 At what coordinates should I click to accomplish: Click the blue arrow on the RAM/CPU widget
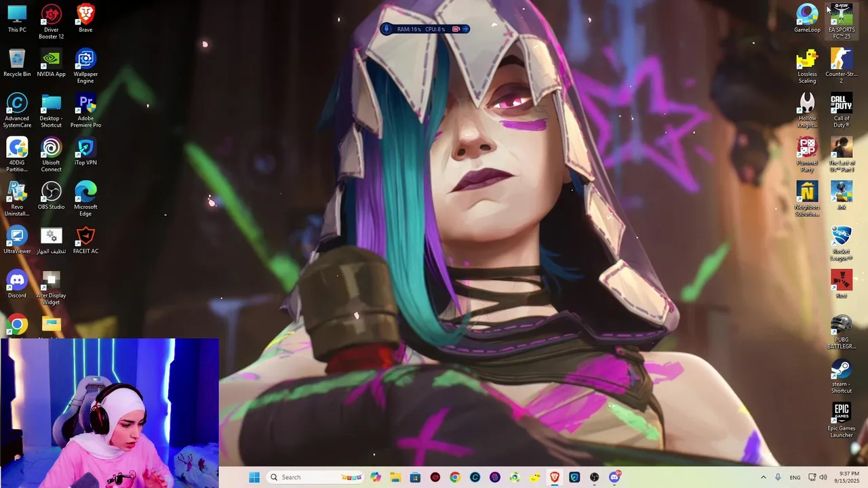(466, 29)
